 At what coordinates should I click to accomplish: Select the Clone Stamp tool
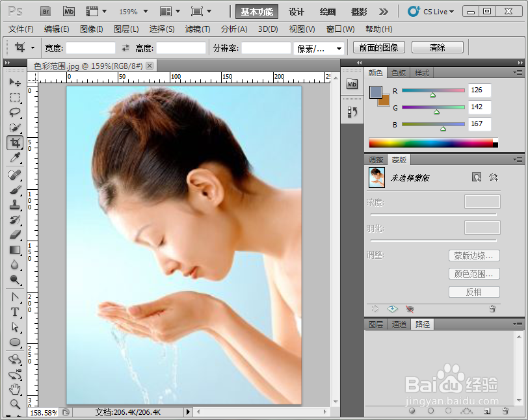(16, 204)
